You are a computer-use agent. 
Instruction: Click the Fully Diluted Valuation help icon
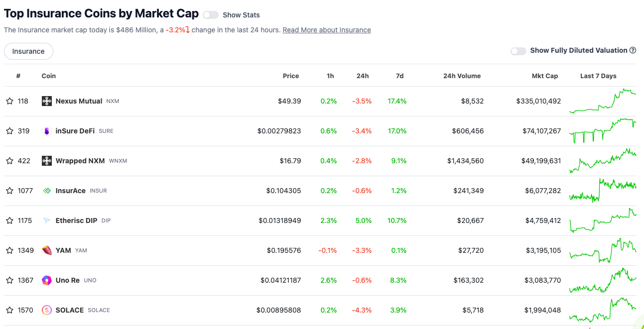633,50
